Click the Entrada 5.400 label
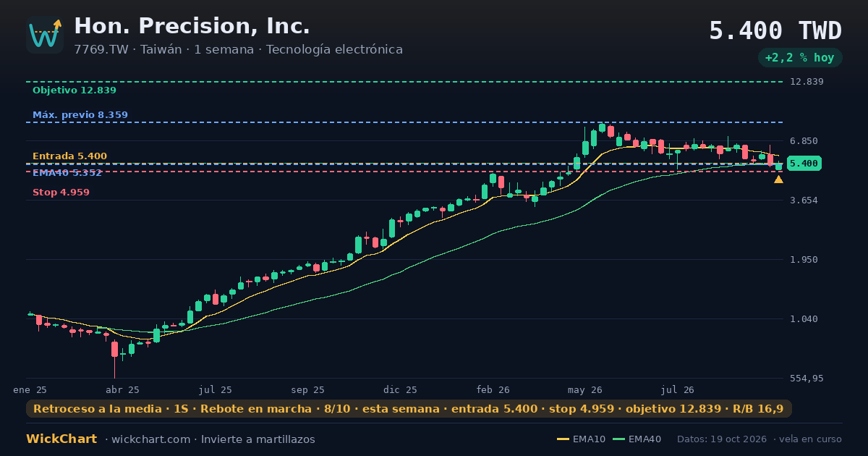Viewport: 868px width, 456px height. (69, 156)
